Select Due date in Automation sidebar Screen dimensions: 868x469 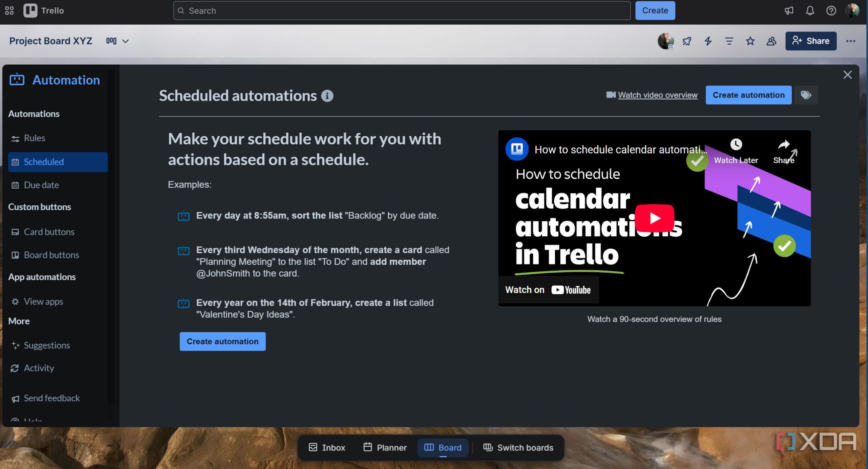(58, 185)
